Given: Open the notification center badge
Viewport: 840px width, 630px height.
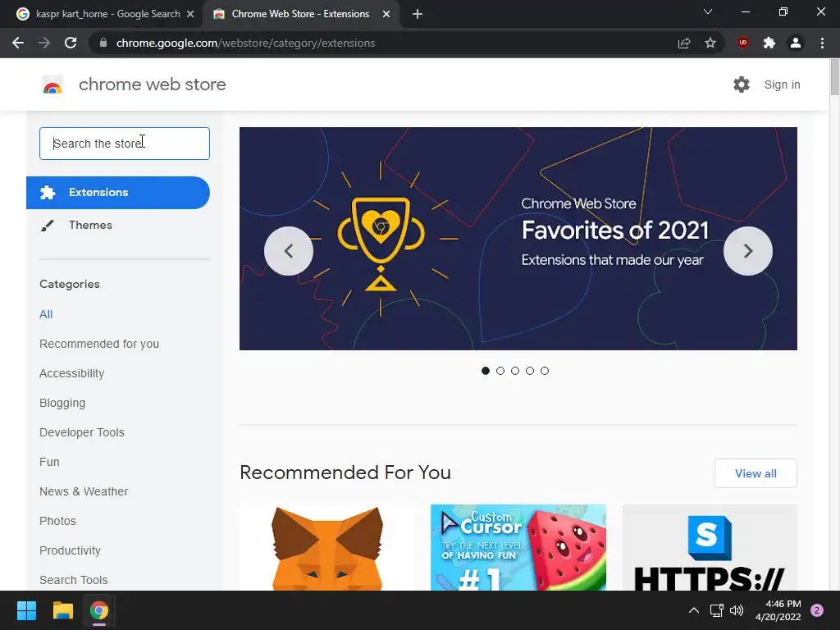Looking at the screenshot, I should [x=817, y=610].
